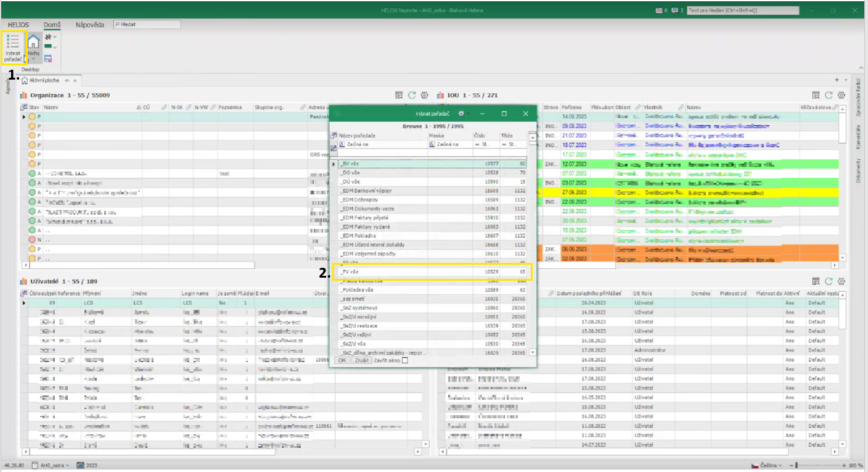The height and width of the screenshot is (472, 868).
Task: Toggle the Zavřít okno checkbox
Action: 405,360
